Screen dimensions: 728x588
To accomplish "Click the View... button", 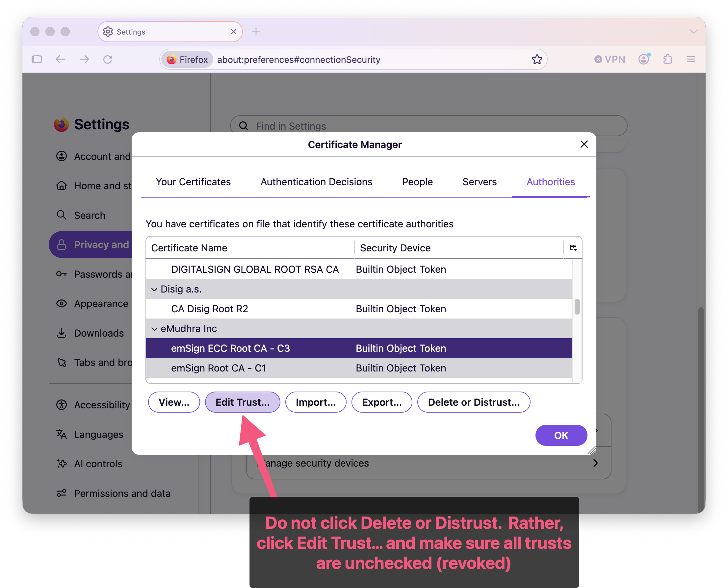I will [174, 402].
